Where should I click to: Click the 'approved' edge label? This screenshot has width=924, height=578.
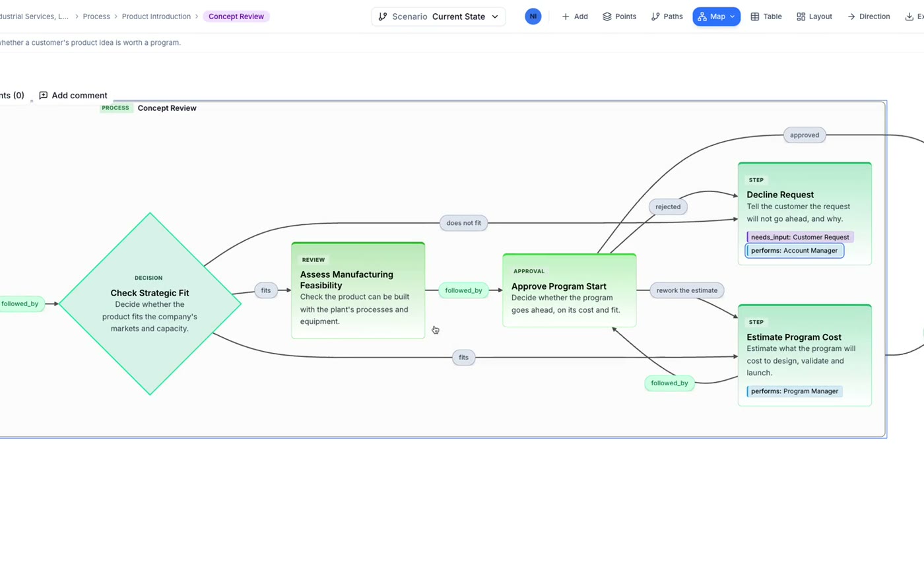805,135
